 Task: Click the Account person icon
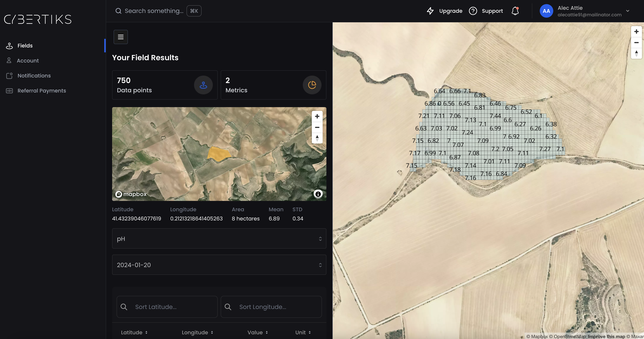9,61
